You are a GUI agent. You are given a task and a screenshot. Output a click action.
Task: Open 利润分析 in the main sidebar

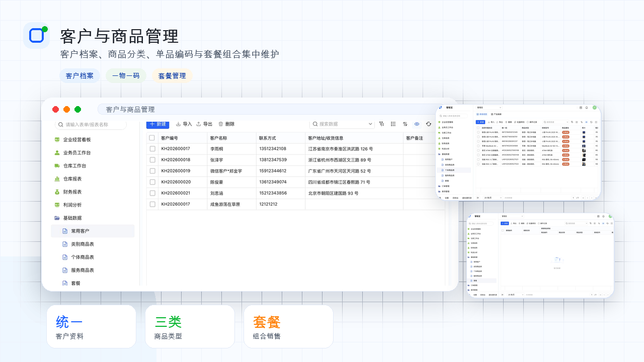(68, 205)
